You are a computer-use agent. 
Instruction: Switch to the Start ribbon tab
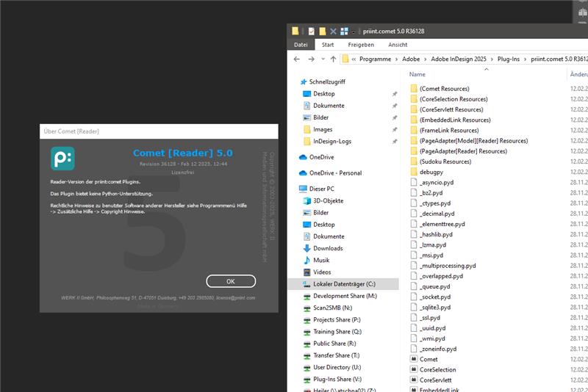coord(328,45)
